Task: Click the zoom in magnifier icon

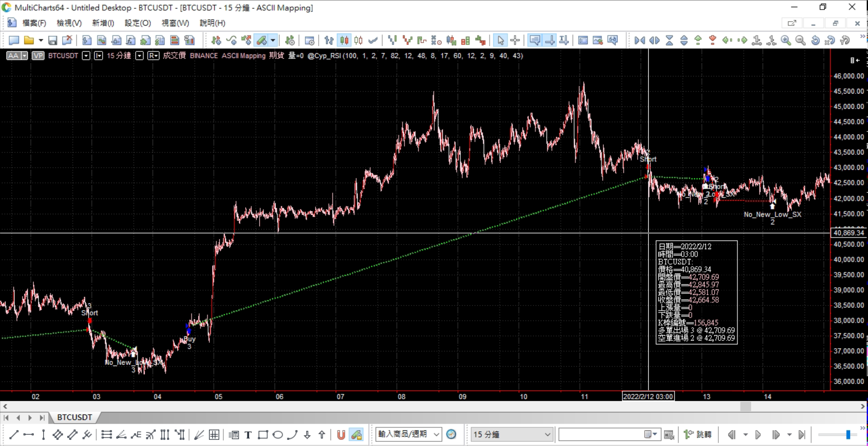Action: point(786,41)
